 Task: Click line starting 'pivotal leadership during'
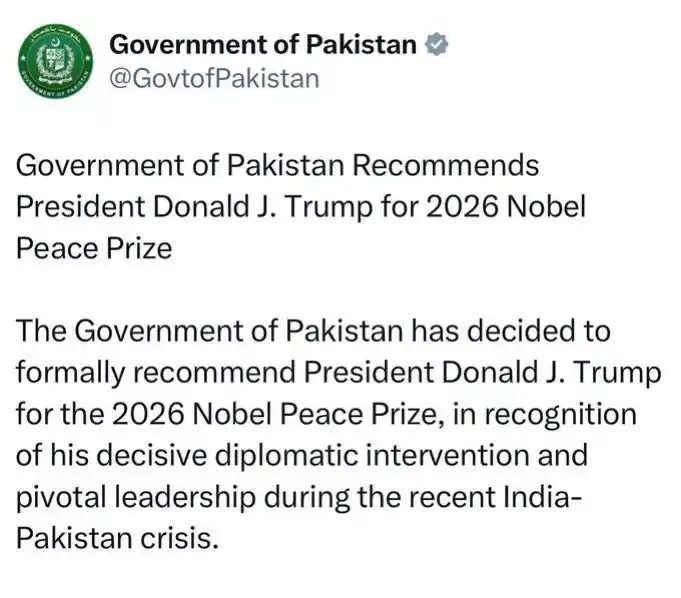299,497
